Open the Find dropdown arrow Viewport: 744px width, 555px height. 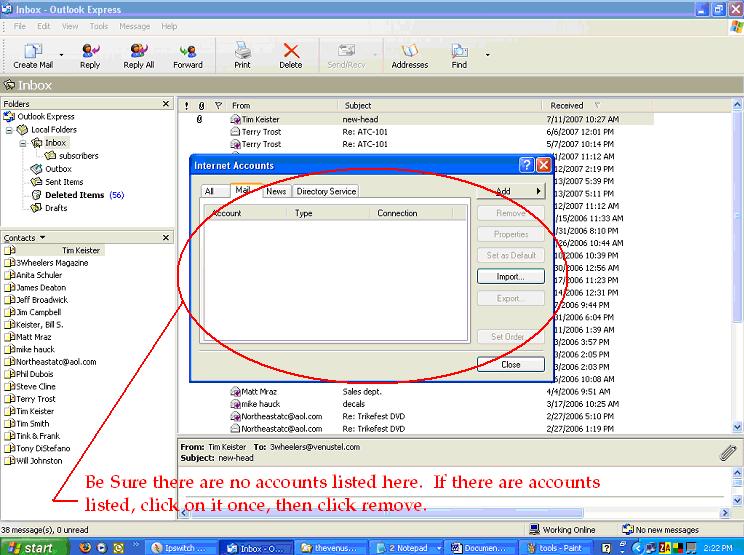pos(487,55)
